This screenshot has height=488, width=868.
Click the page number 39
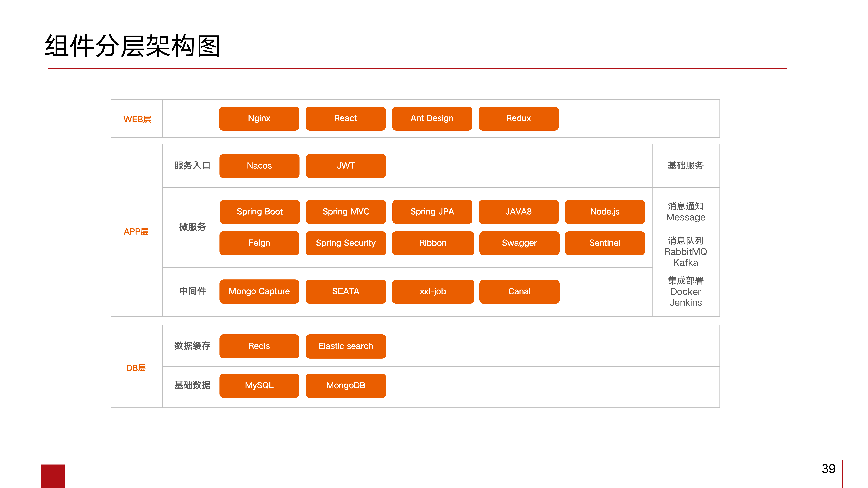coord(829,469)
